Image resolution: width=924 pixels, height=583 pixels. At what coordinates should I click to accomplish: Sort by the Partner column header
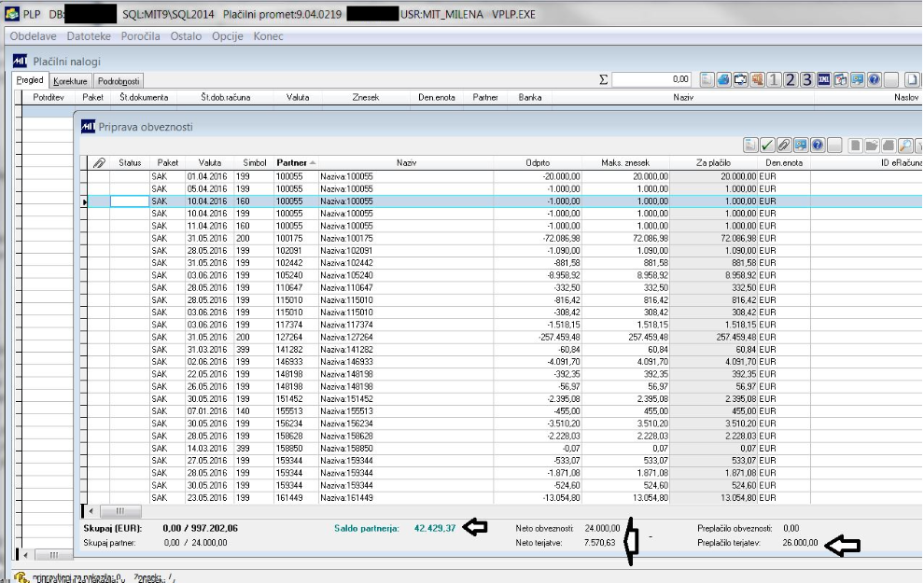(292, 162)
